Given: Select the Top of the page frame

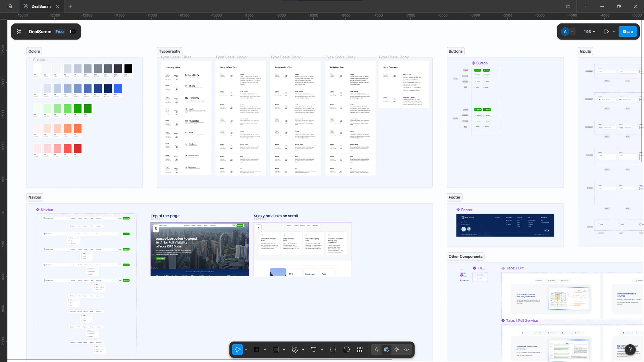Looking at the screenshot, I should 200,249.
